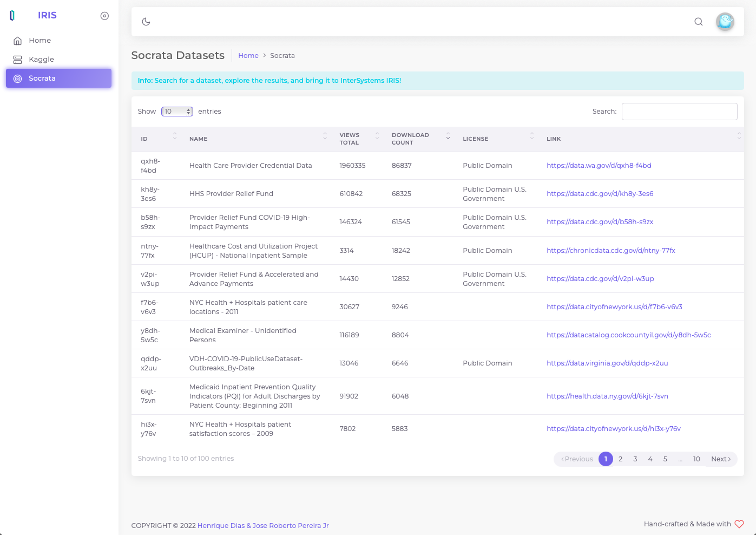This screenshot has height=535, width=756.
Task: Sort table by Download Count column
Action: pyautogui.click(x=418, y=139)
